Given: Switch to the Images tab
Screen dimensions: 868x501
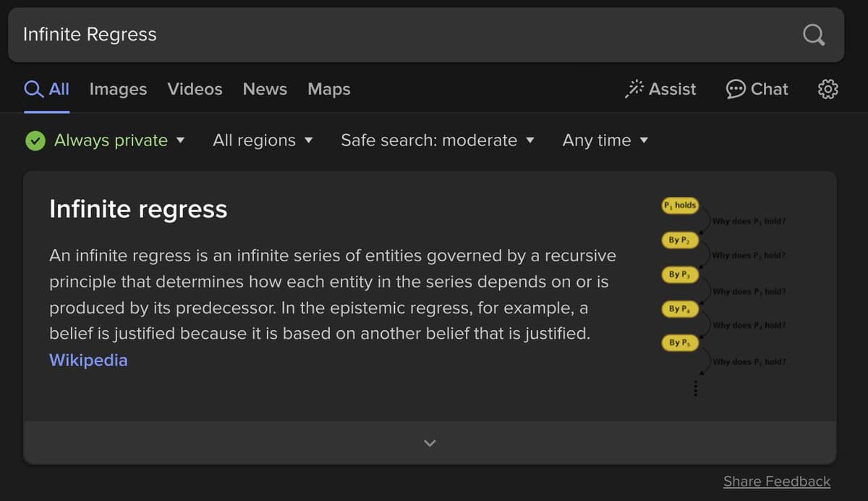Looking at the screenshot, I should (x=118, y=89).
